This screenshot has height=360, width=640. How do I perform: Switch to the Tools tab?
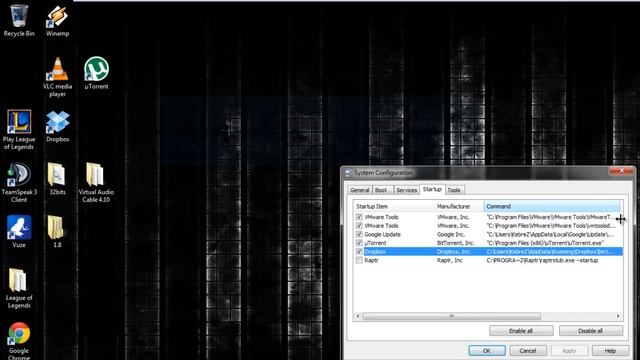point(454,190)
